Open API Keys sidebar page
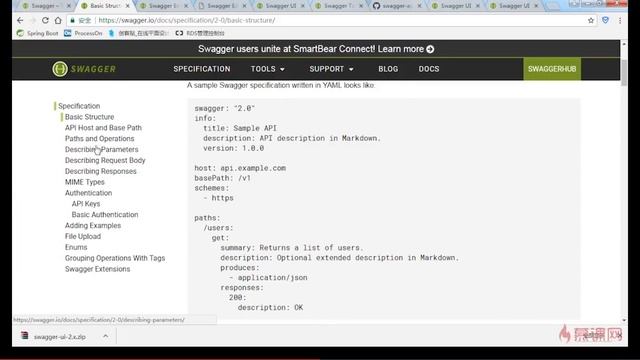The image size is (640, 360). coord(86,204)
